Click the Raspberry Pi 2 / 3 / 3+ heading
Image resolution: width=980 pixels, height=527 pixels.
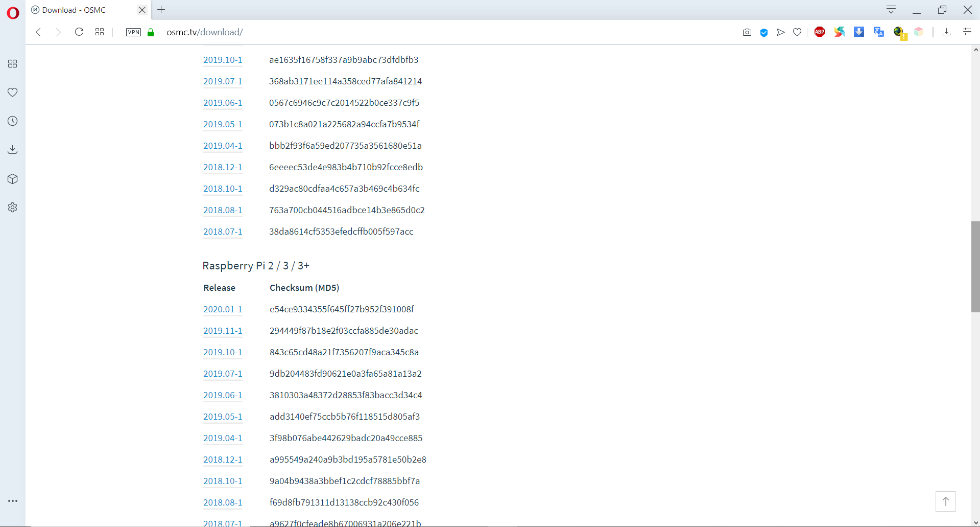(x=256, y=266)
